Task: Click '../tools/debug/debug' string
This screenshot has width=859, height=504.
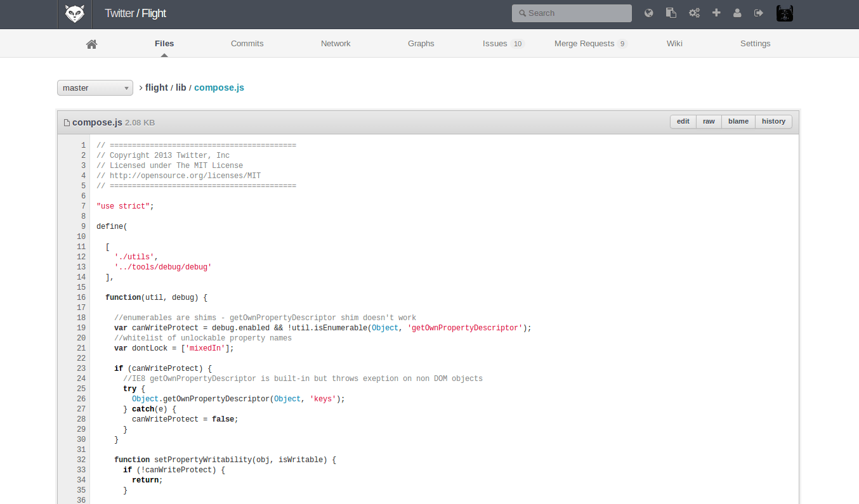Action: point(163,267)
